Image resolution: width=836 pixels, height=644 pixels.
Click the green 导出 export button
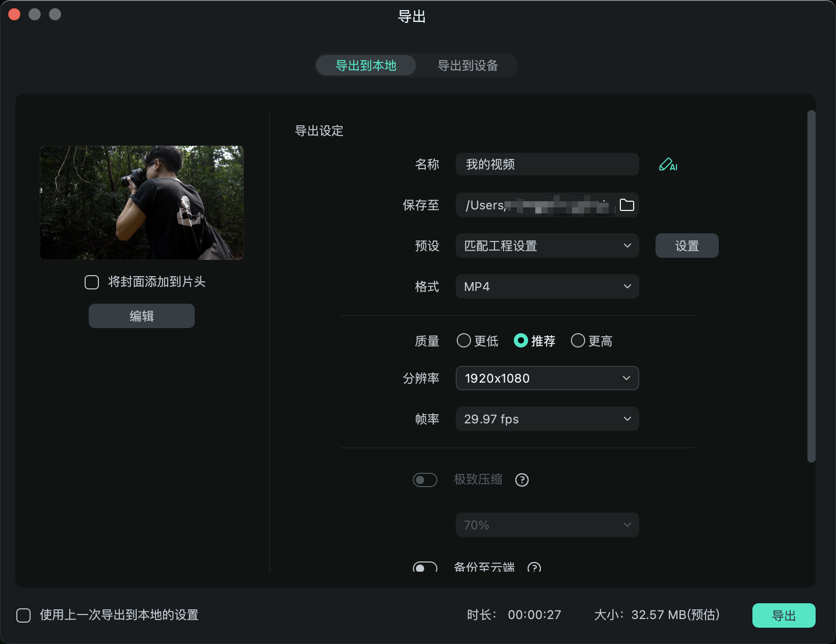[783, 615]
